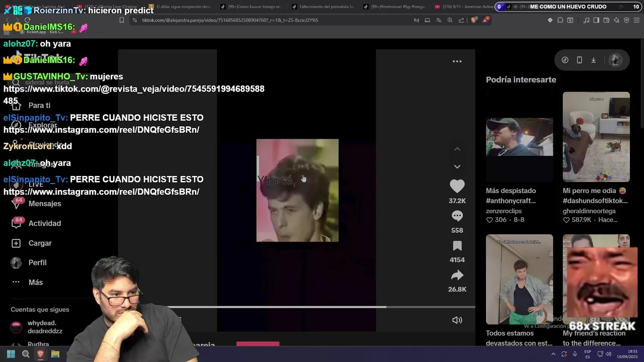Viewport: 644px width, 362px height.
Task: Open the Todos estamos devastados video thumbnail
Action: point(519,280)
